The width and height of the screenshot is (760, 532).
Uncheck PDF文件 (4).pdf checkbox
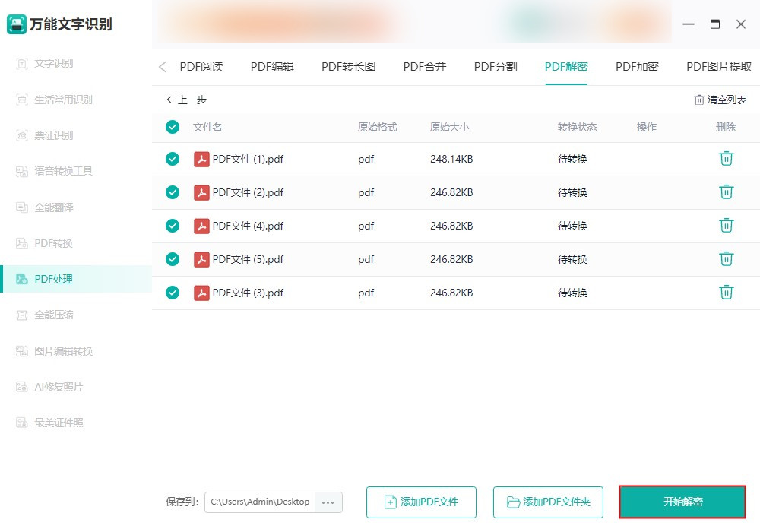coord(173,226)
